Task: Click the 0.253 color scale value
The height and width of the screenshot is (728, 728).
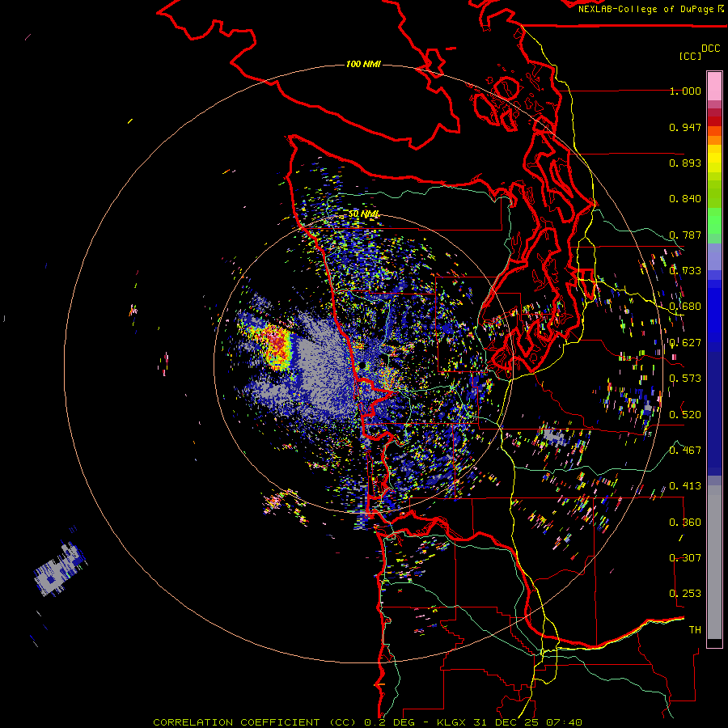Action: coord(685,594)
